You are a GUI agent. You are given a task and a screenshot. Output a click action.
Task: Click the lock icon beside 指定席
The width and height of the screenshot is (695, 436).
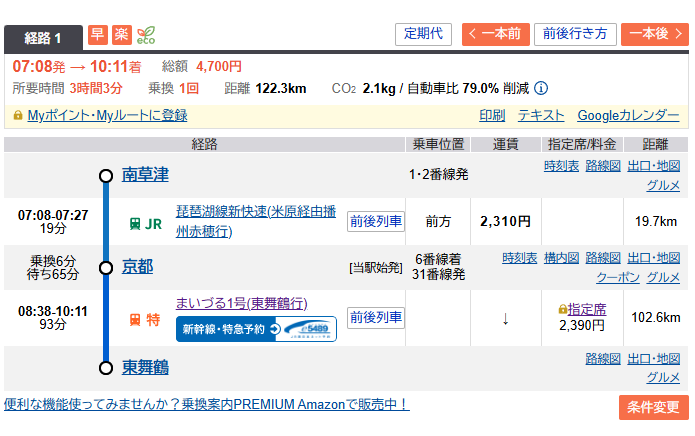[x=562, y=309]
